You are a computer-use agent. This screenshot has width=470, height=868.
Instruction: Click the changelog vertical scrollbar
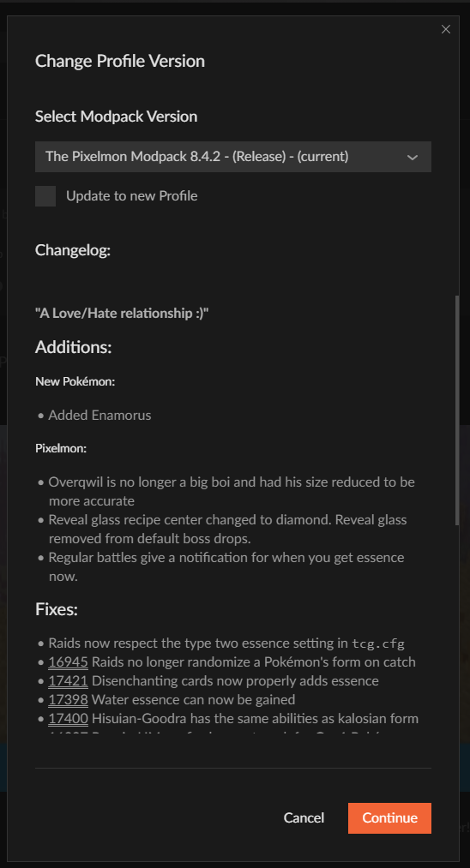pos(456,410)
